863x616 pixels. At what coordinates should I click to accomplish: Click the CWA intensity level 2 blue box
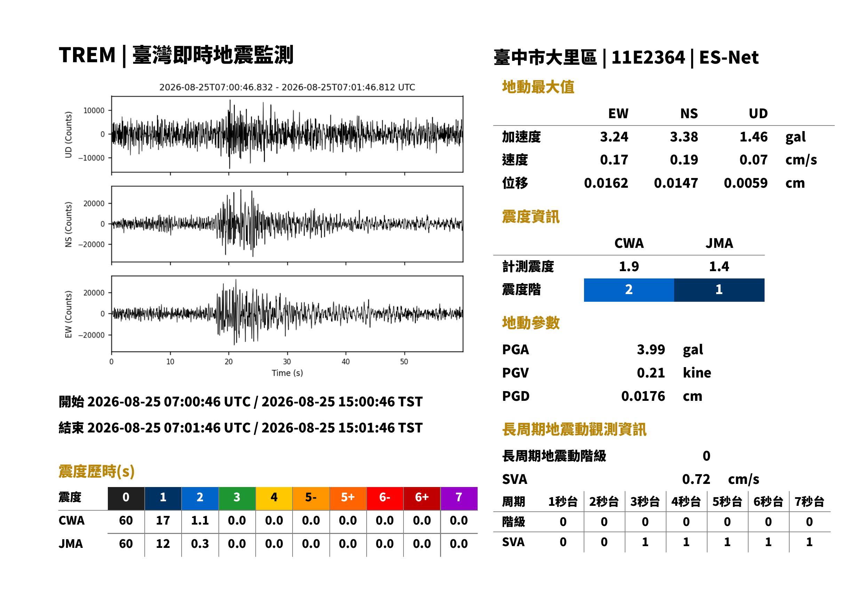629,290
